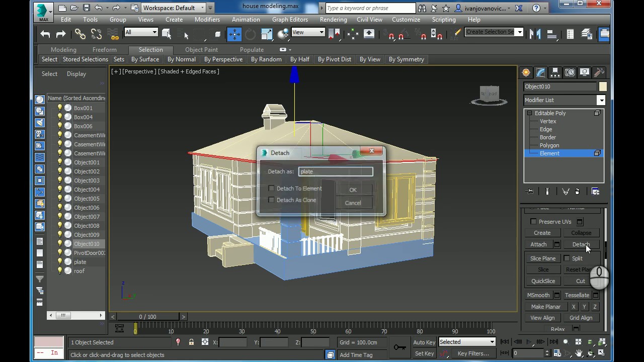644x362 pixels.
Task: Activate the Select and Rotate tool
Action: tap(250, 34)
